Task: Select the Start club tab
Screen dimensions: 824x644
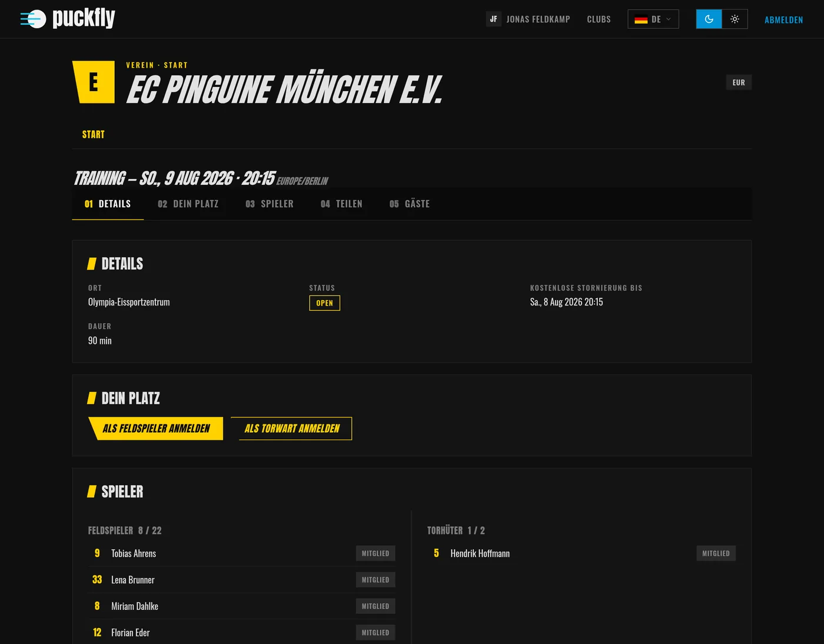Action: coord(94,134)
